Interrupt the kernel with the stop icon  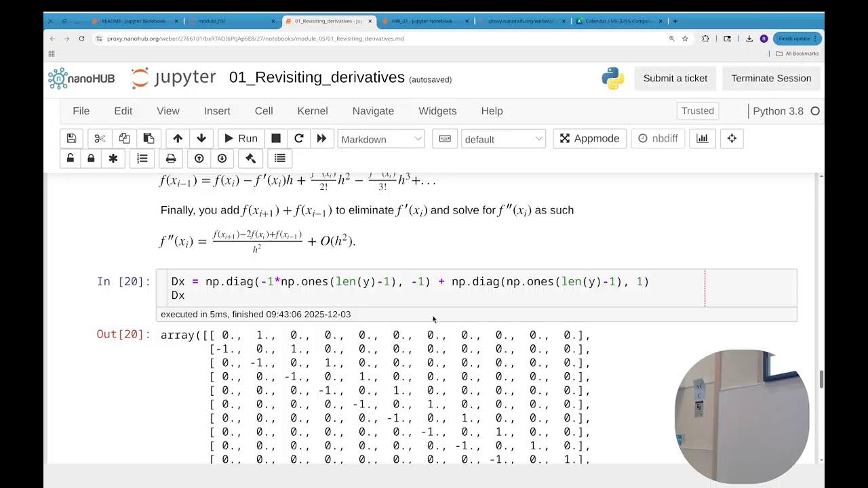pos(276,138)
